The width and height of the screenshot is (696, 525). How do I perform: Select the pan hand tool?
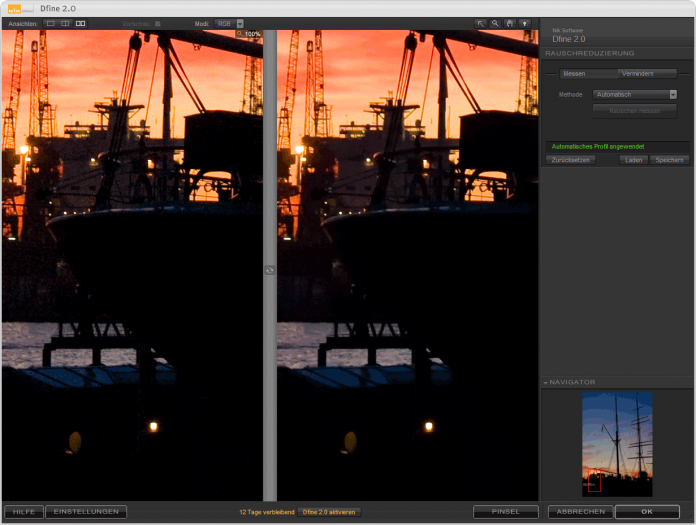point(510,23)
